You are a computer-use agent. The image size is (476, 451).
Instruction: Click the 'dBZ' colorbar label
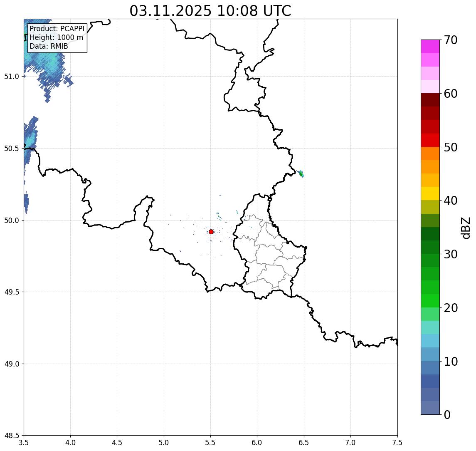tap(465, 228)
